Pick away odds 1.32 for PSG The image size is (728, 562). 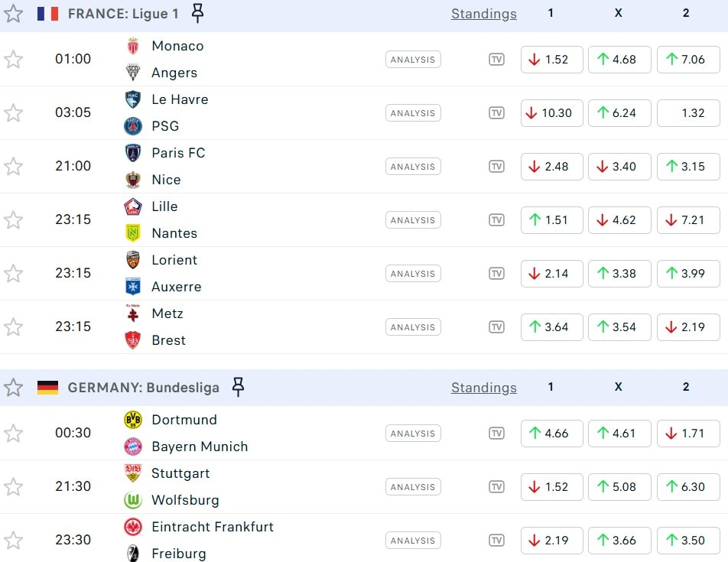click(x=687, y=113)
